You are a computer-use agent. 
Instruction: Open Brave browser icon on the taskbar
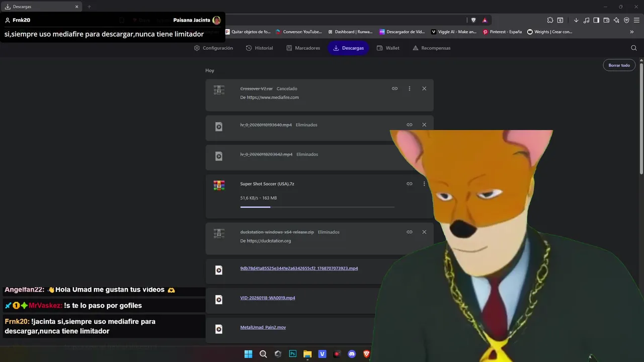tap(367, 354)
